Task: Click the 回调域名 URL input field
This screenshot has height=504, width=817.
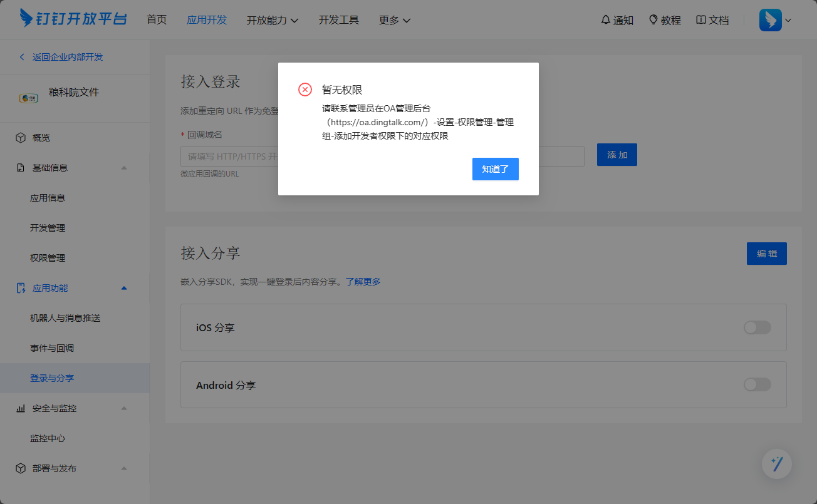Action: pos(382,157)
